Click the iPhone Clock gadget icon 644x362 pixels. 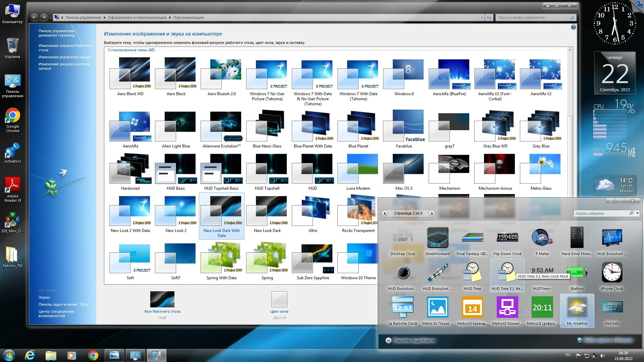[612, 273]
